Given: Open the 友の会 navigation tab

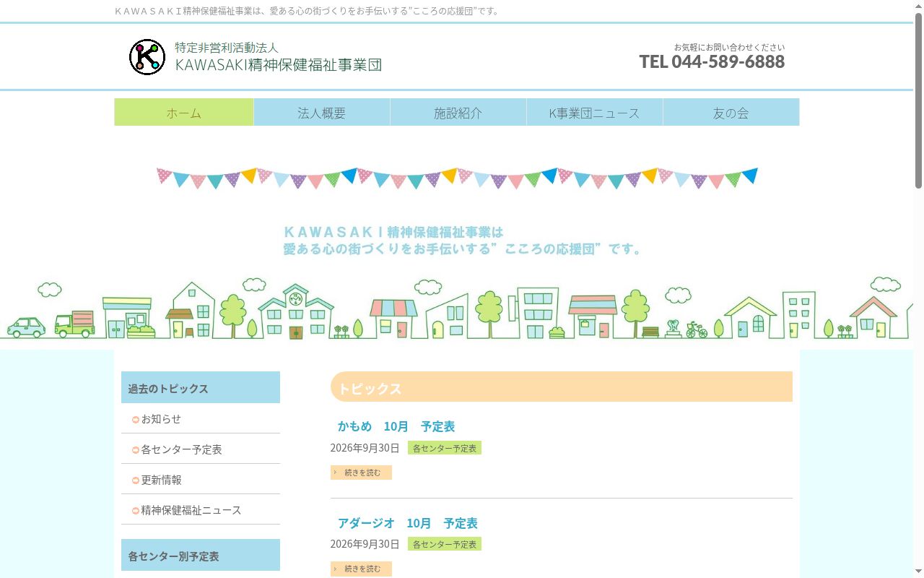Looking at the screenshot, I should point(731,112).
